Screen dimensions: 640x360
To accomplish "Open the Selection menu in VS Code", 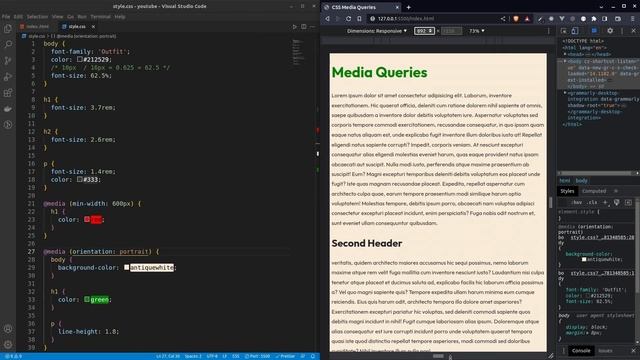I will tap(37, 17).
